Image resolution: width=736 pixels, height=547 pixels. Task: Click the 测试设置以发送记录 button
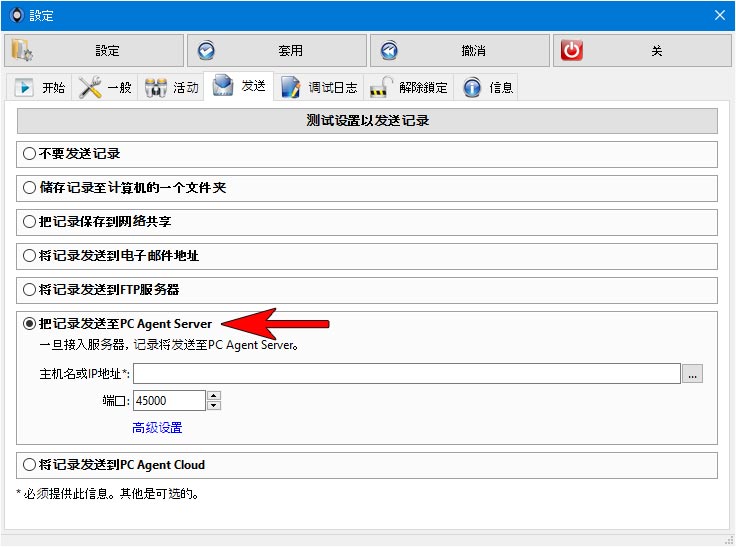pos(367,121)
